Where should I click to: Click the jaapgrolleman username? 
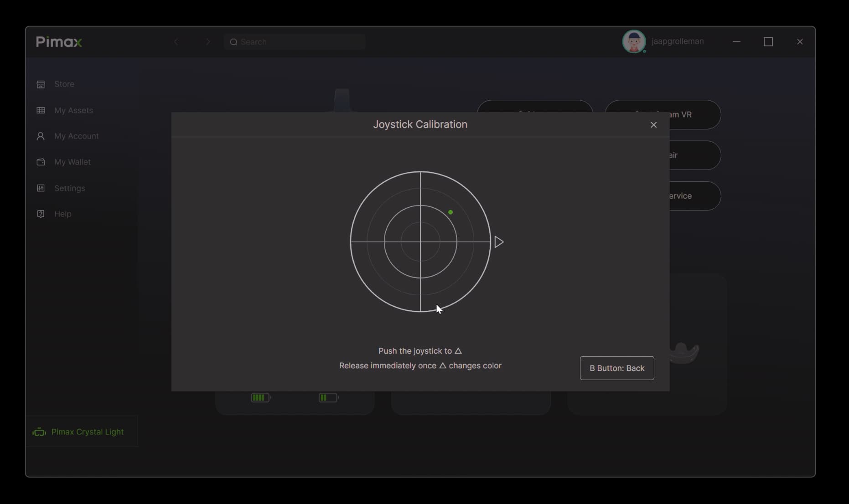tap(678, 41)
